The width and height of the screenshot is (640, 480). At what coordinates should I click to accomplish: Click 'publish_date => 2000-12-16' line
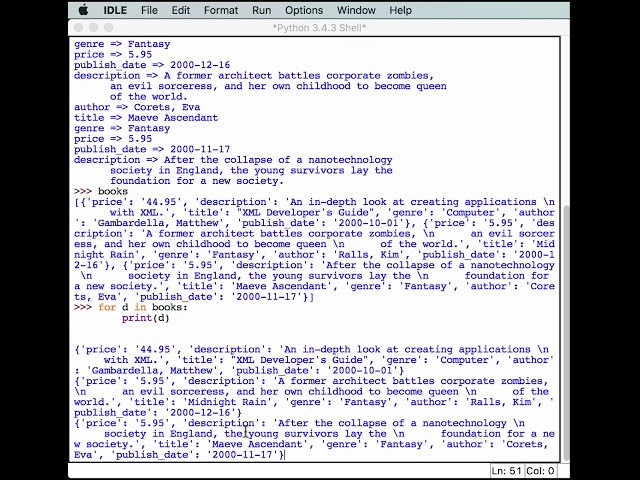click(x=152, y=65)
